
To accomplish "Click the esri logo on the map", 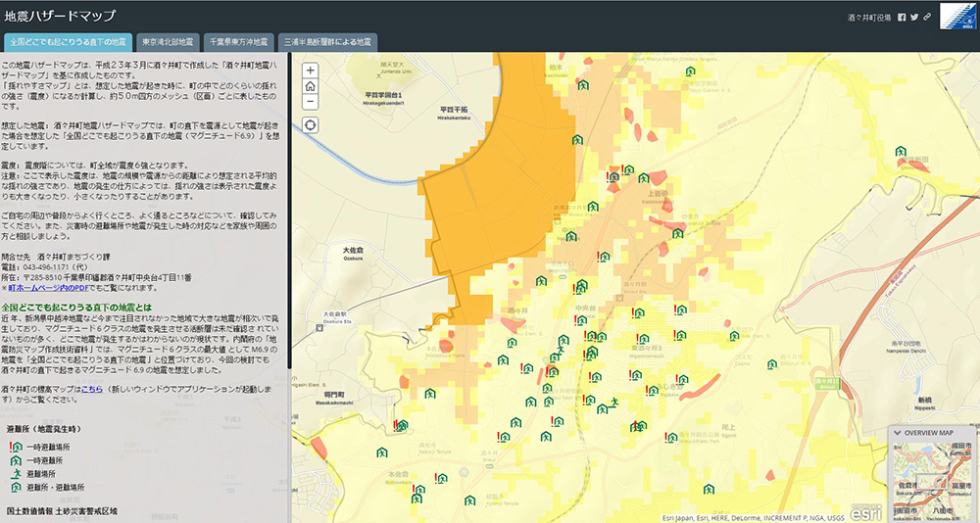I will 864,510.
